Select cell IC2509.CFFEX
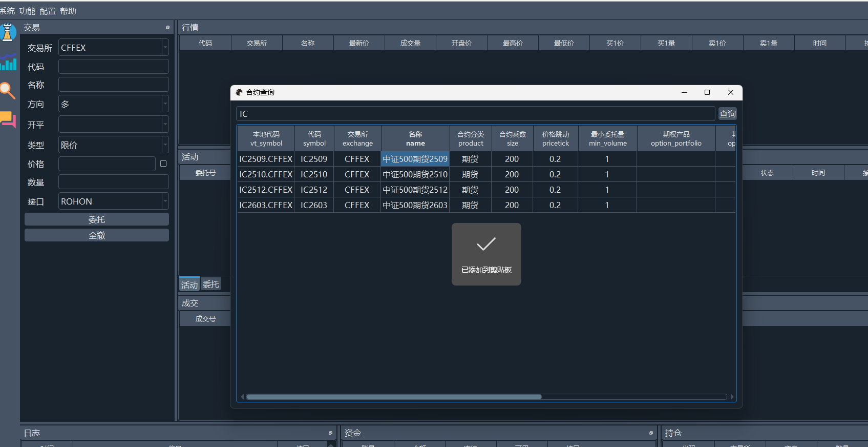The width and height of the screenshot is (868, 447). 266,159
